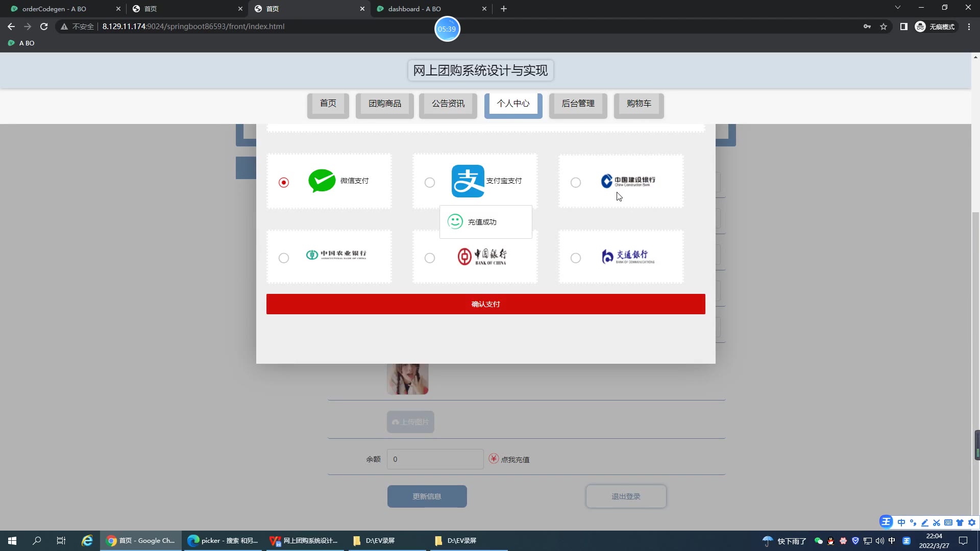Click the 余额 balance input field

coord(435,459)
